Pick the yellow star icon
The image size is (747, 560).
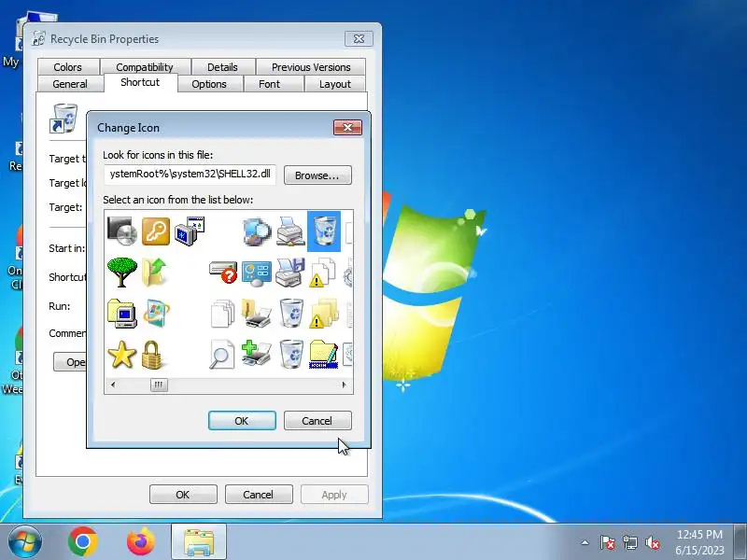point(122,355)
